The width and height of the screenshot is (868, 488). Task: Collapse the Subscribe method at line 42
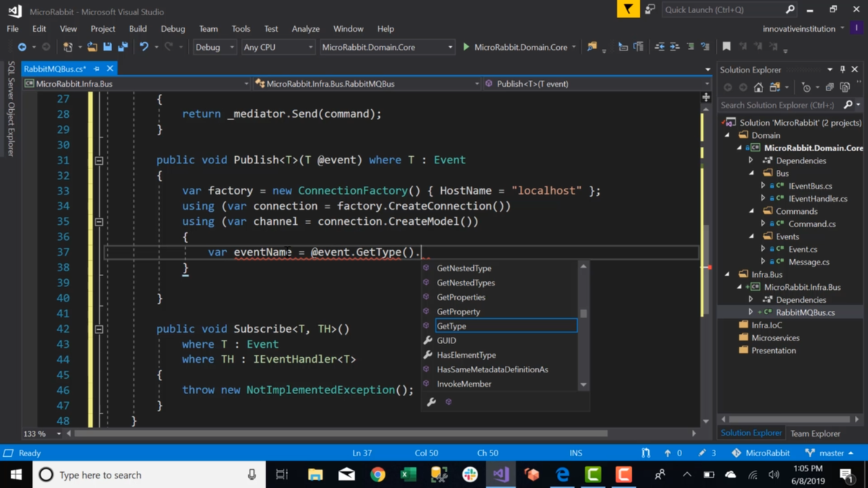click(99, 329)
